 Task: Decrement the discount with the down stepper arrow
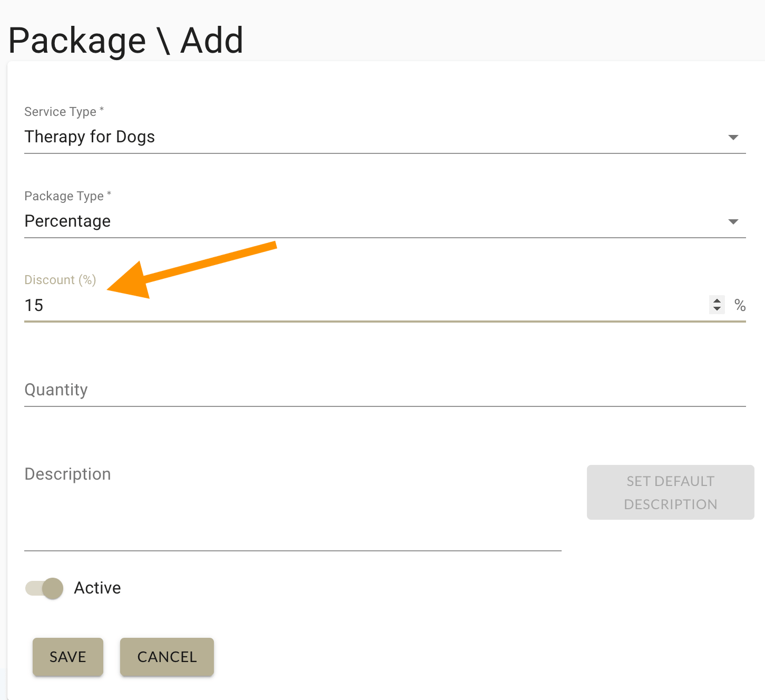[717, 308]
